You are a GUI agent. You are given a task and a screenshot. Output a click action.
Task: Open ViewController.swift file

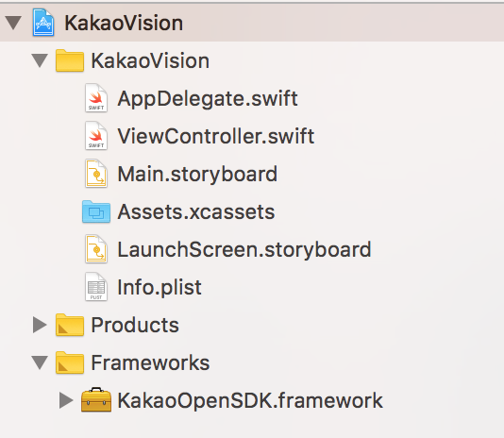click(216, 136)
